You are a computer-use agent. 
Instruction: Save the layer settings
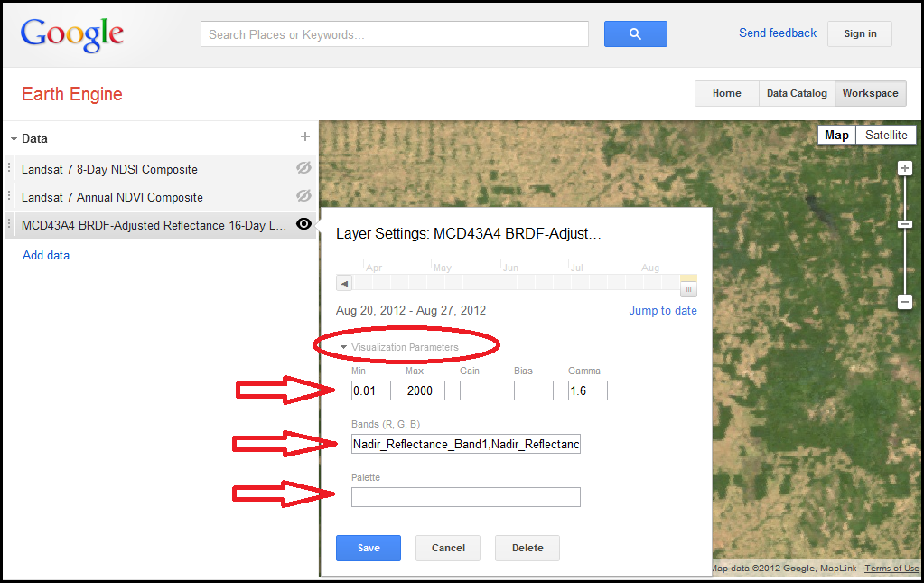(369, 548)
